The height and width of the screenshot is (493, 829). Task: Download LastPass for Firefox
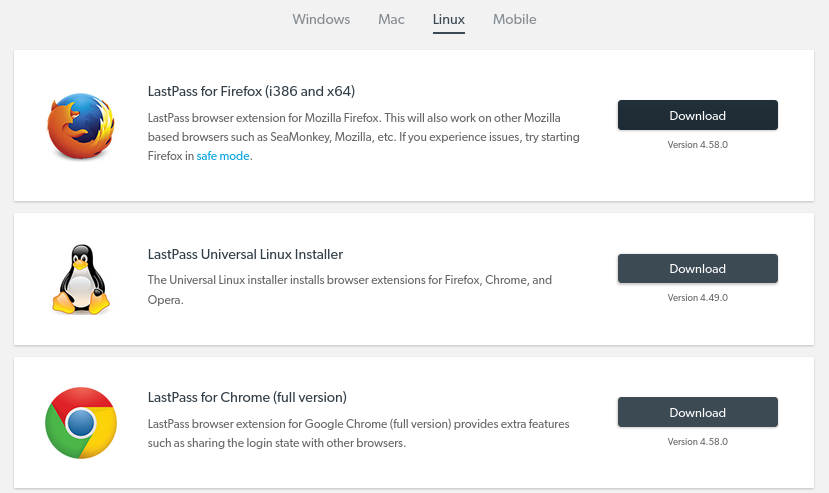(697, 116)
